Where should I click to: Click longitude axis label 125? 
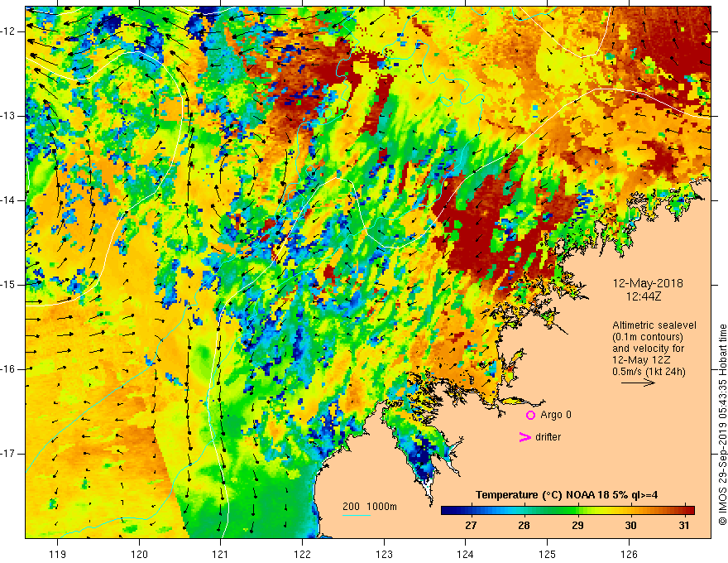point(548,554)
